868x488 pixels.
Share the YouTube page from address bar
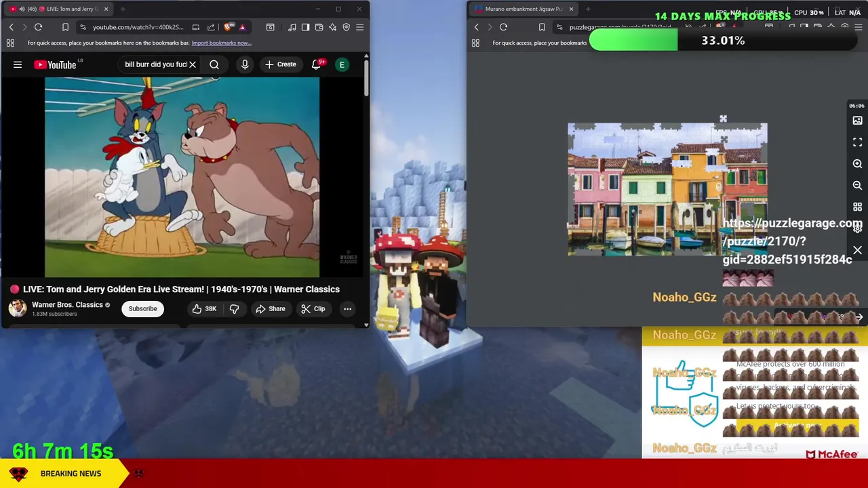(211, 27)
